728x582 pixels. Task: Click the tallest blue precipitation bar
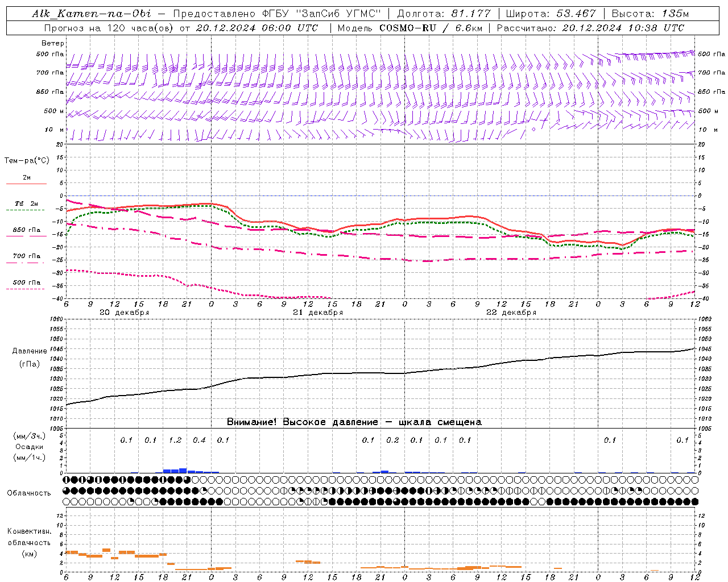tap(183, 471)
